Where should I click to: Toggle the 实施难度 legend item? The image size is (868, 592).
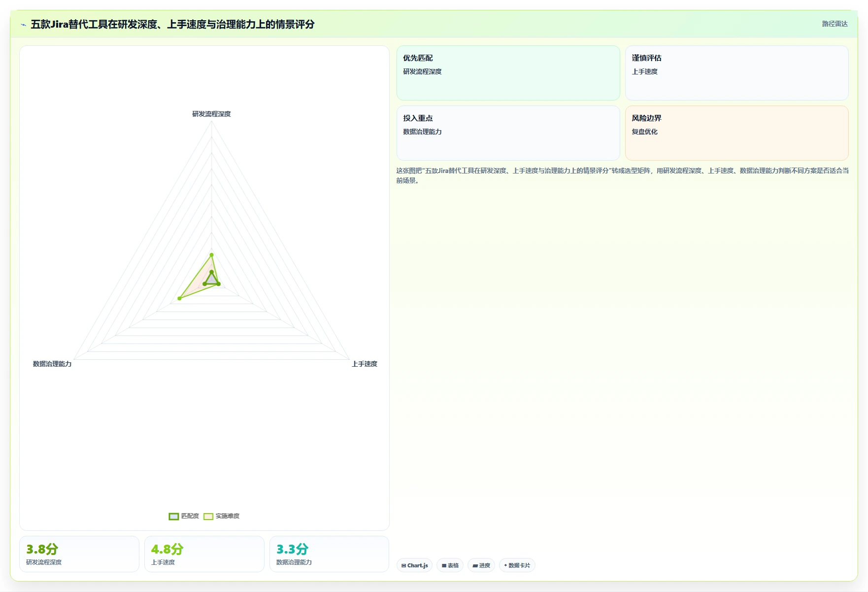pos(222,516)
